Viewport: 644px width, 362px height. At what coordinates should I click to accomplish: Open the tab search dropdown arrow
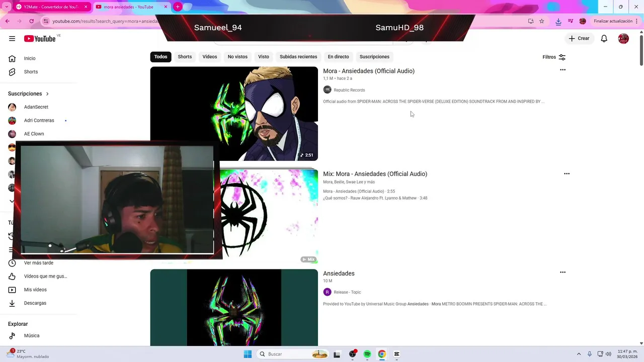click(x=7, y=7)
